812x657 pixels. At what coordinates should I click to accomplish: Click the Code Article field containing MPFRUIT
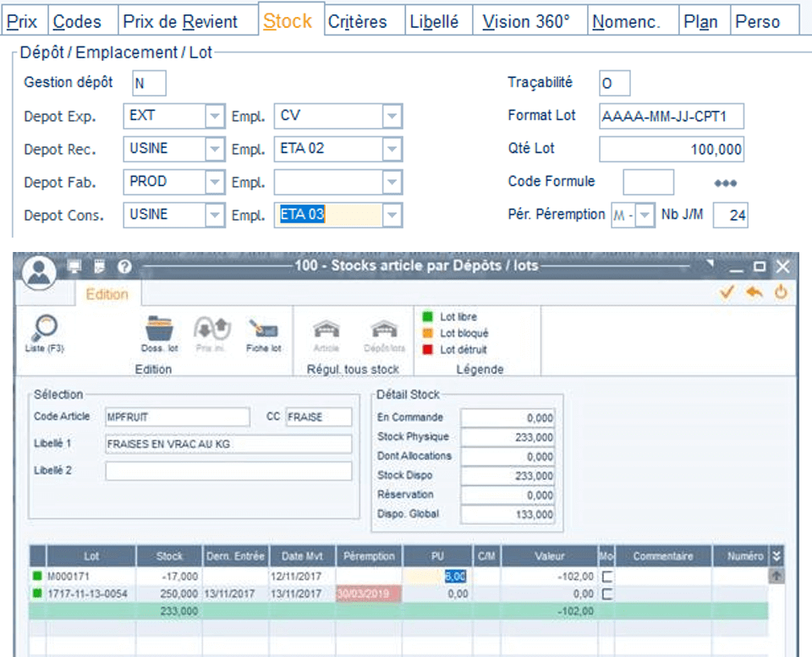point(177,417)
